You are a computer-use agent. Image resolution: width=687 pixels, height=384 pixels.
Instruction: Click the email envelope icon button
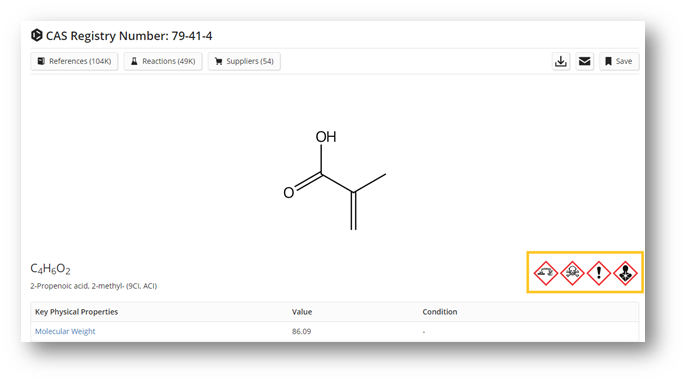pyautogui.click(x=584, y=61)
